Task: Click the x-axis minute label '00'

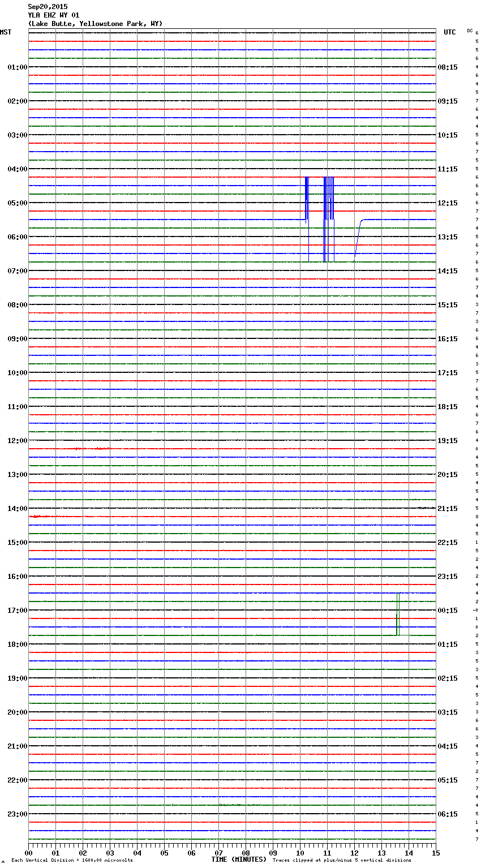Action: pyautogui.click(x=28, y=853)
